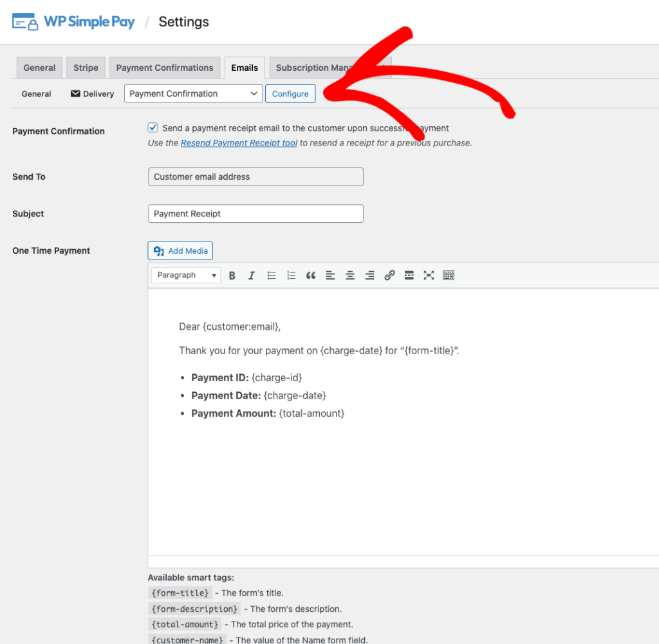Viewport: 659px width, 644px height.
Task: Apply italic formatting in editor toolbar
Action: (252, 276)
